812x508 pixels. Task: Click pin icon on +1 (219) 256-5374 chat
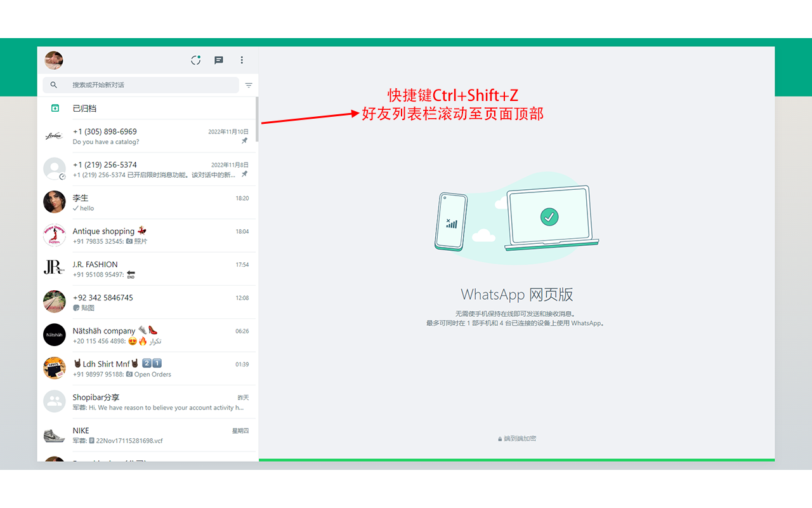[245, 174]
